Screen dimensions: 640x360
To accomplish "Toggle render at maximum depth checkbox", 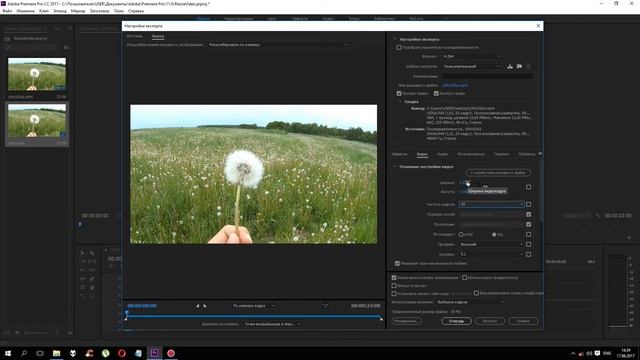I will [x=397, y=264].
